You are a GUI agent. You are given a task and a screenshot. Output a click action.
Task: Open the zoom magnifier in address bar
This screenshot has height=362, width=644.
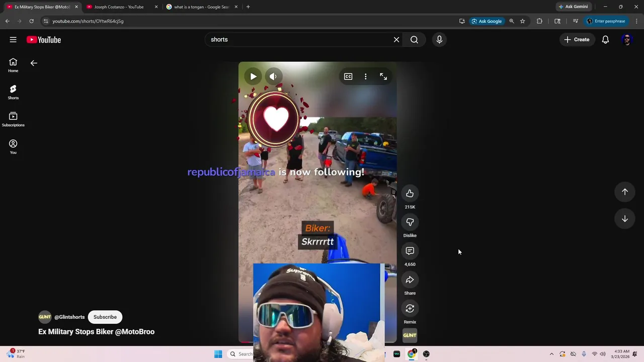click(512, 21)
